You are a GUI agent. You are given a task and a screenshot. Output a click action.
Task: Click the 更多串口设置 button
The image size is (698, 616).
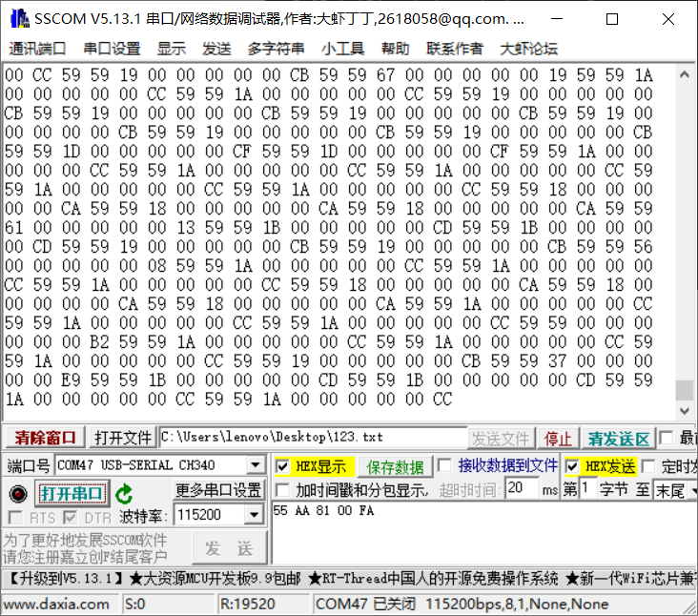pyautogui.click(x=217, y=490)
